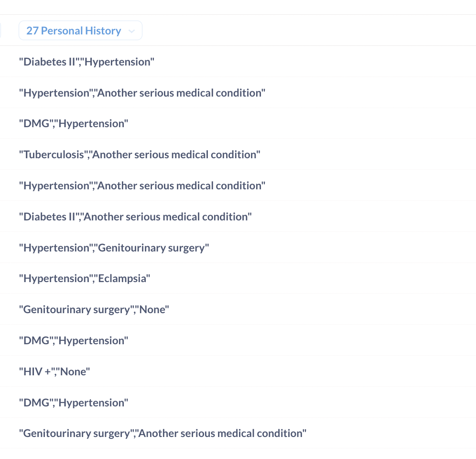Click the row starting with "Tuberculosis"

(x=140, y=154)
